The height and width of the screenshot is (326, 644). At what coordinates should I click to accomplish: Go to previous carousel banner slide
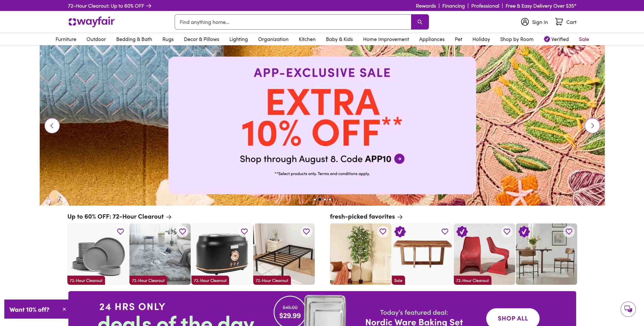tap(52, 126)
